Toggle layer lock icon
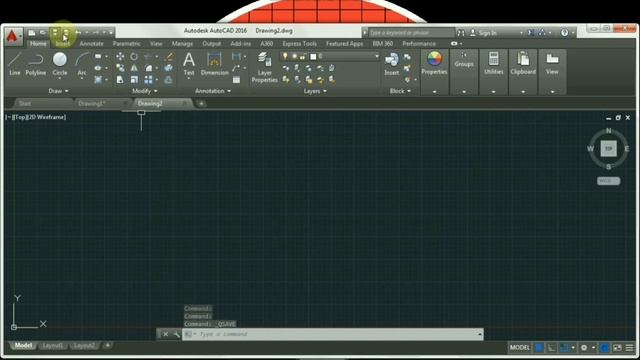 303,56
